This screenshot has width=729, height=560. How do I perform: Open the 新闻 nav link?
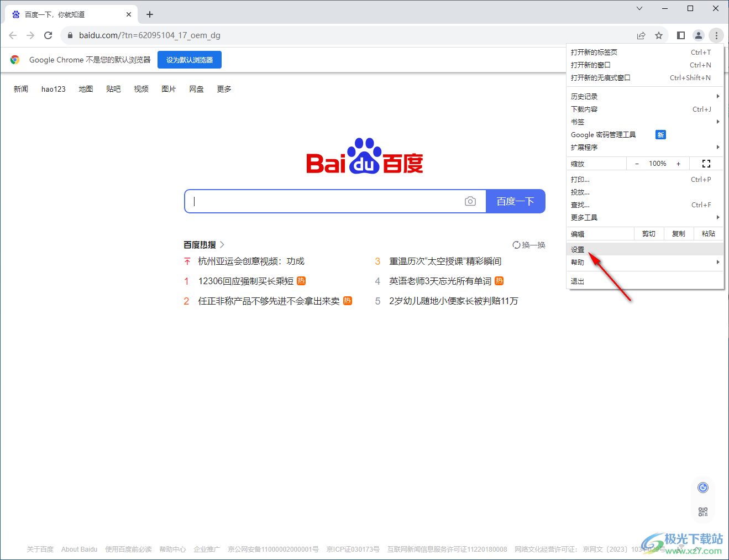point(21,89)
